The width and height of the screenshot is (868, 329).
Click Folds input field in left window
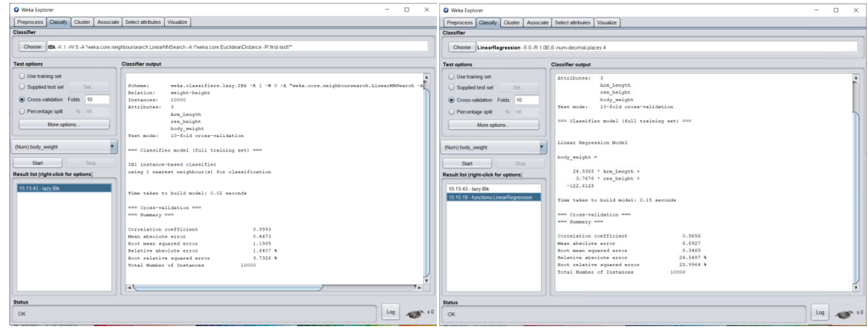[x=98, y=99]
